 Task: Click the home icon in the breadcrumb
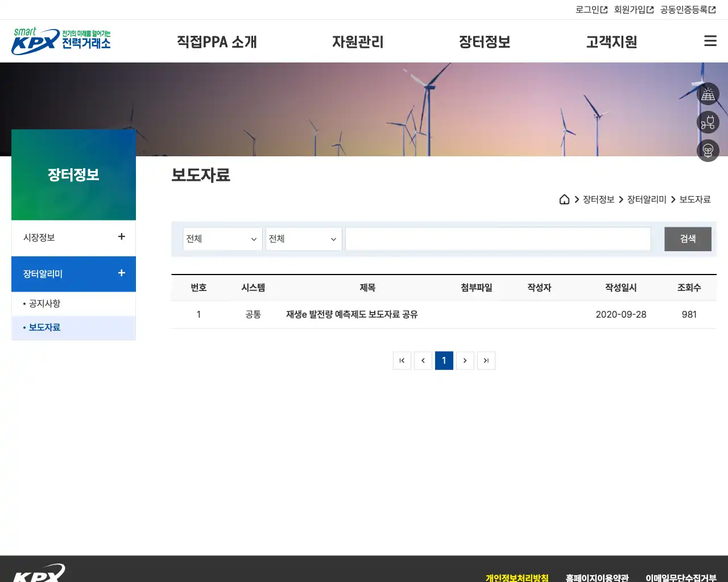(564, 199)
